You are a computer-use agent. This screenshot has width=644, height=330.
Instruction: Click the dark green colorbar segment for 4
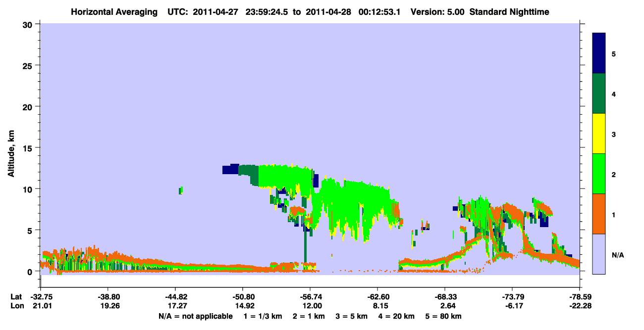click(599, 94)
